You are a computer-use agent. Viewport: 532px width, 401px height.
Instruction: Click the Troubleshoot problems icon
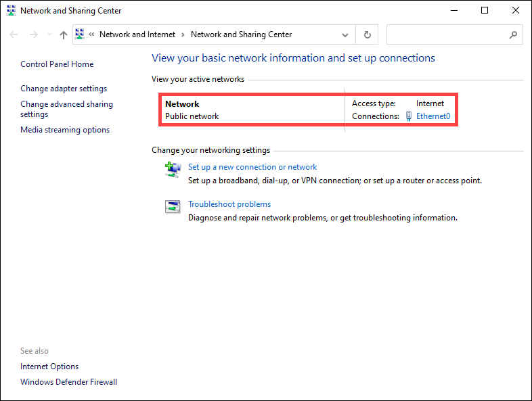[x=173, y=207]
